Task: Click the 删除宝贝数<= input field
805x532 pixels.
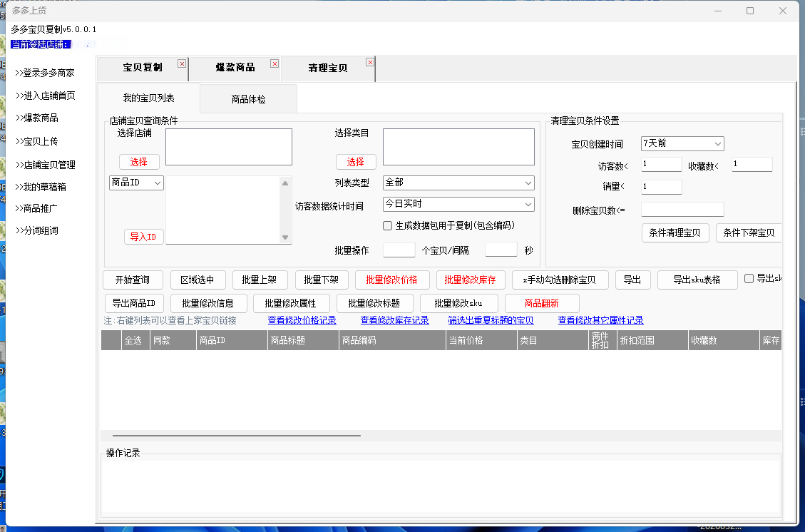Action: [x=682, y=209]
